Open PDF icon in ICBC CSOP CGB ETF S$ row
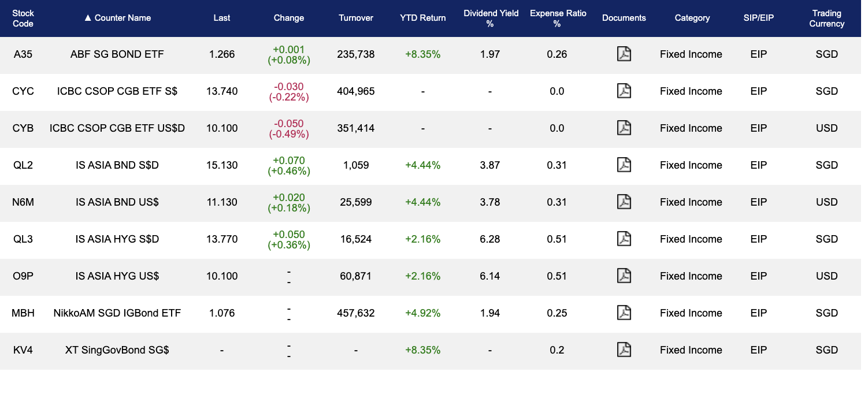Image resolution: width=868 pixels, height=394 pixels. 624,91
